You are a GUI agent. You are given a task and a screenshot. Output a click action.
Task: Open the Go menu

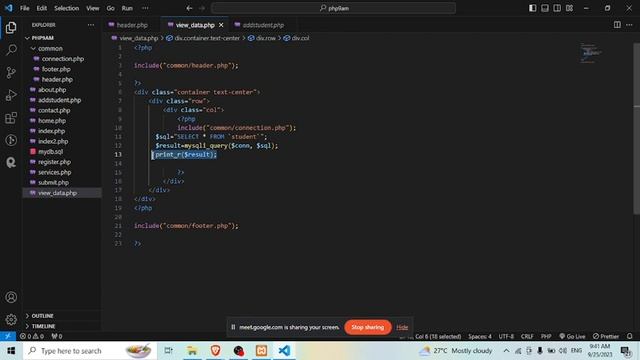click(110, 8)
